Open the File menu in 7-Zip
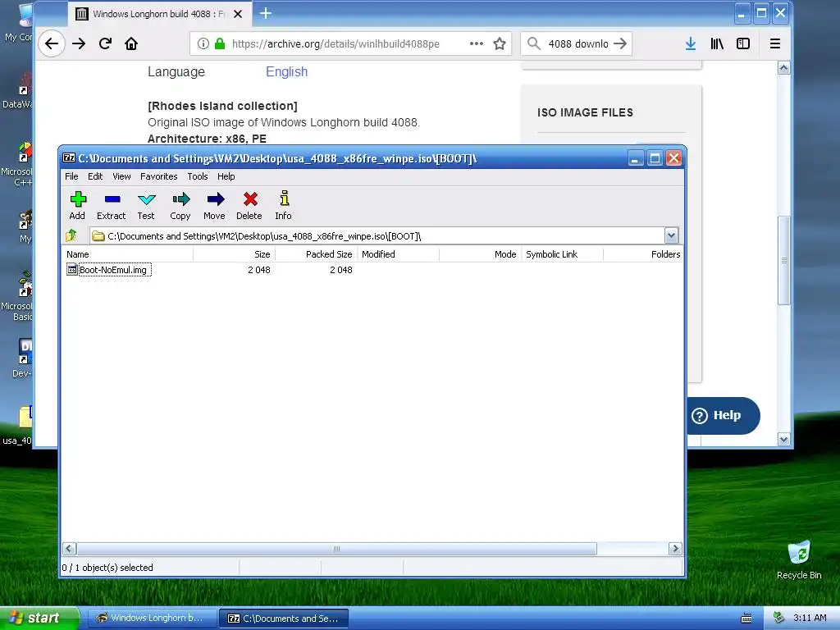The width and height of the screenshot is (840, 630). click(71, 176)
